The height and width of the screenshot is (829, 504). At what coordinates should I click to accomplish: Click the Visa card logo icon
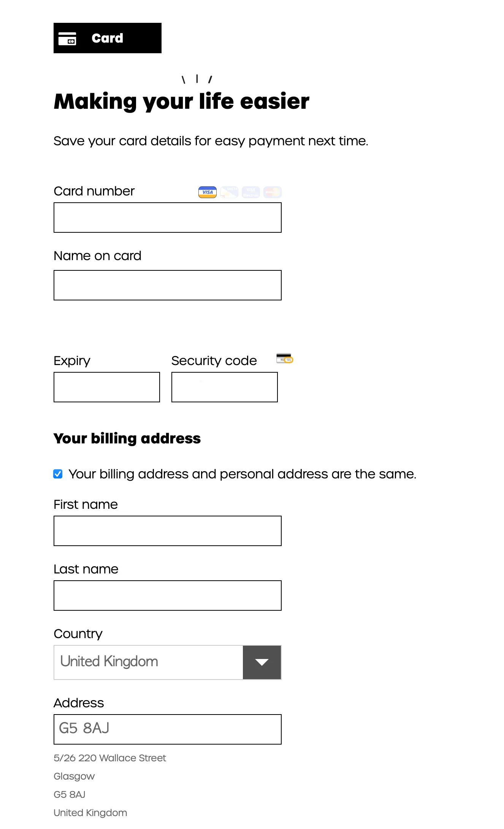coord(208,192)
